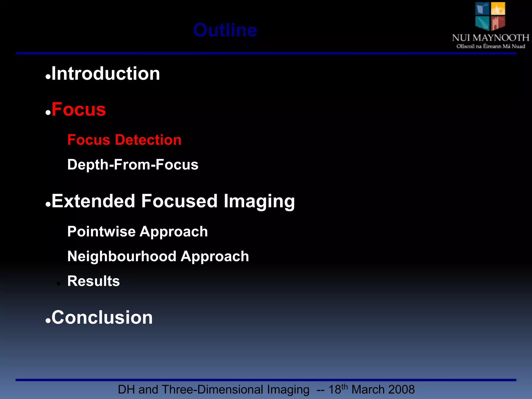Image resolution: width=532 pixels, height=399 pixels.
Task: Click the yellow star quadrant of crest
Action: coord(498,9)
